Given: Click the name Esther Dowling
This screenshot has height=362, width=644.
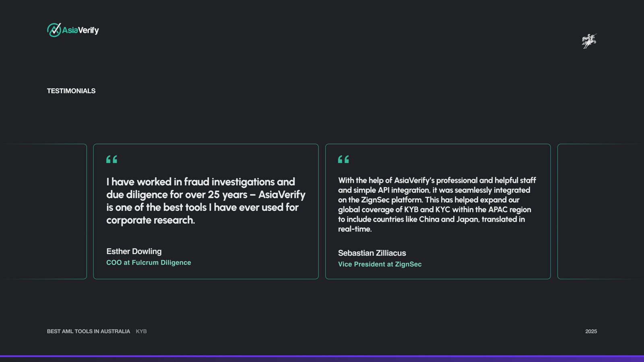Looking at the screenshot, I should tap(134, 251).
